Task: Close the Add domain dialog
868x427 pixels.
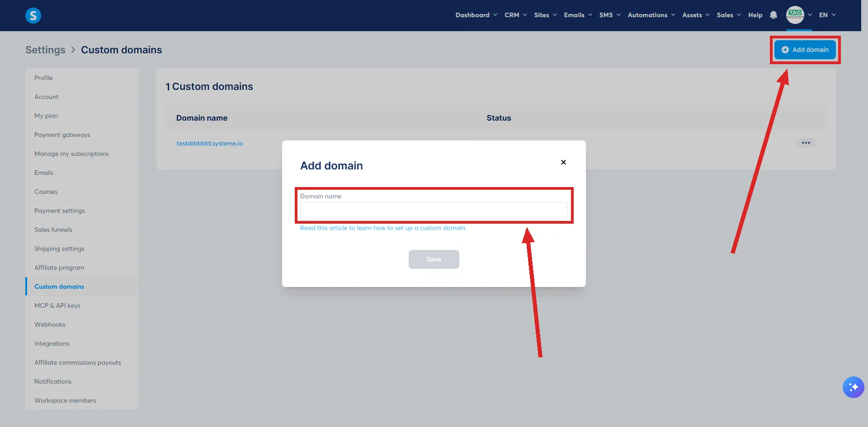Action: (563, 162)
